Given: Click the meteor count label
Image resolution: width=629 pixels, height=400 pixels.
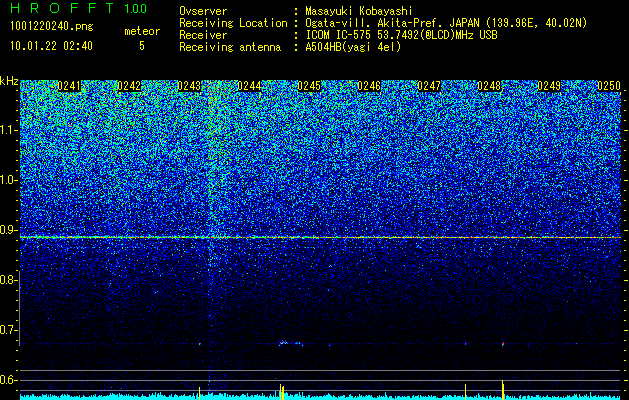Looking at the screenshot, I should click(x=142, y=31).
